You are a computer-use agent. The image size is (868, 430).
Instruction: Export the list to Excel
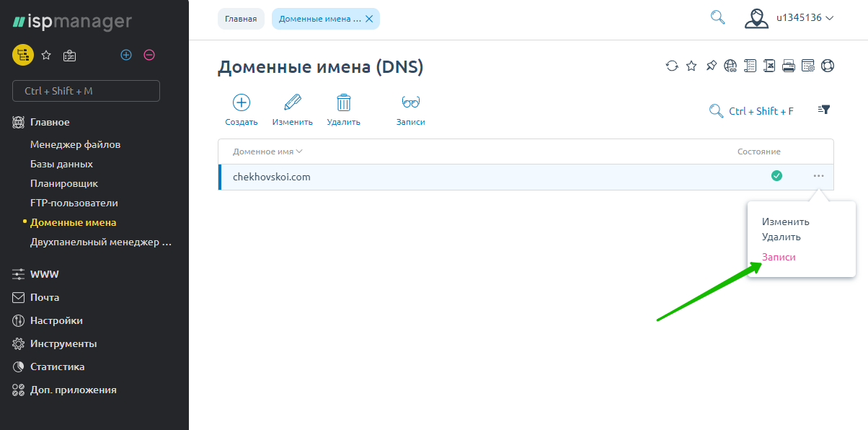click(x=769, y=66)
